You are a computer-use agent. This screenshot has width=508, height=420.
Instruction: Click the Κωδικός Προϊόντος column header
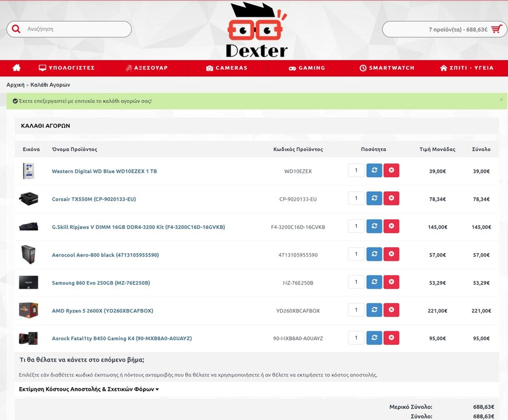(298, 149)
